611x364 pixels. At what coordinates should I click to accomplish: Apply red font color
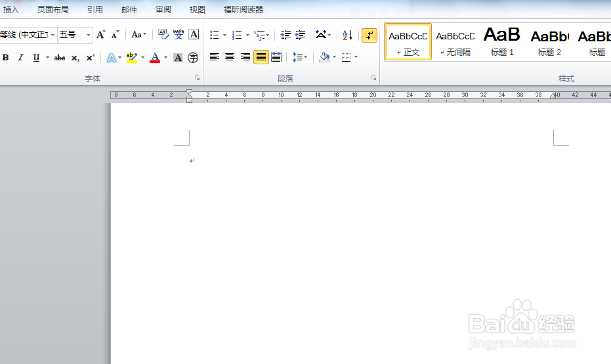pyautogui.click(x=155, y=58)
